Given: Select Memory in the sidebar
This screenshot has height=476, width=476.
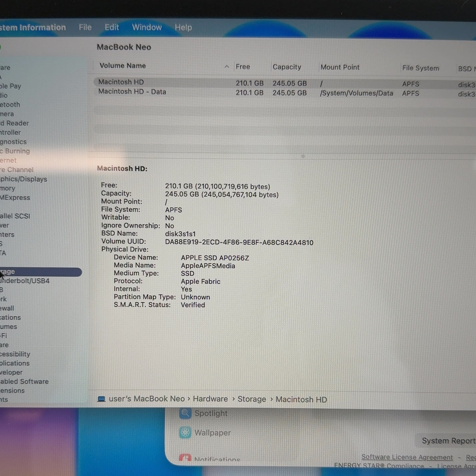Looking at the screenshot, I should (8, 188).
